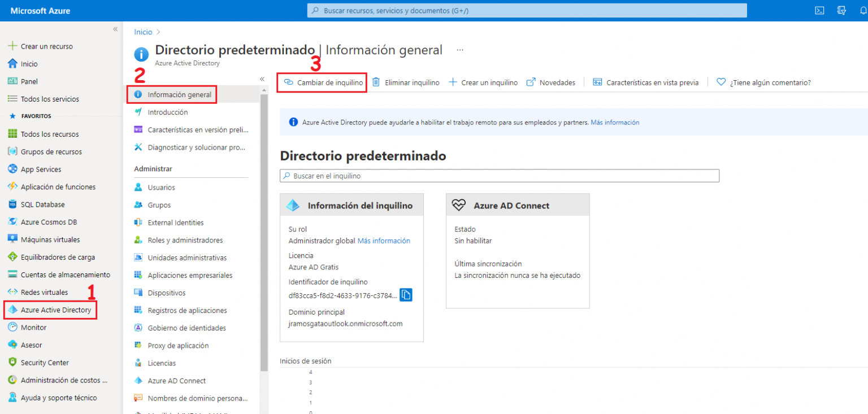Copy the tenant identifier with the copy icon

[x=406, y=294]
